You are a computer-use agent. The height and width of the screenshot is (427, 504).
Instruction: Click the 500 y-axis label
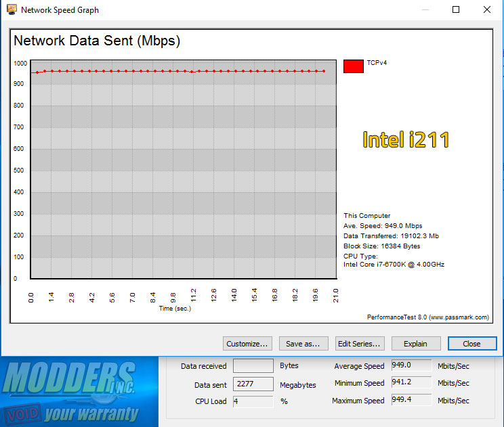click(x=19, y=170)
